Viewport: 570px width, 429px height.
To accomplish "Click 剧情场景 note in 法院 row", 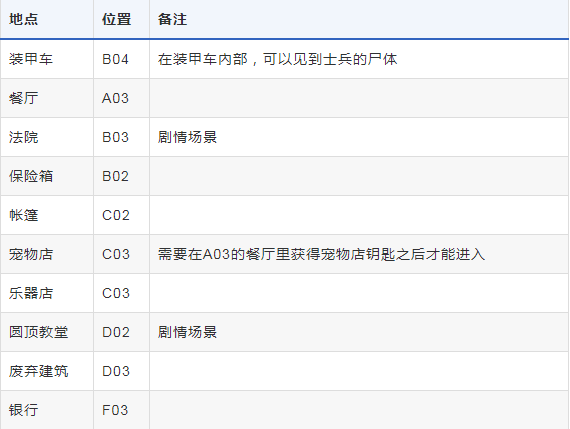I will point(187,137).
